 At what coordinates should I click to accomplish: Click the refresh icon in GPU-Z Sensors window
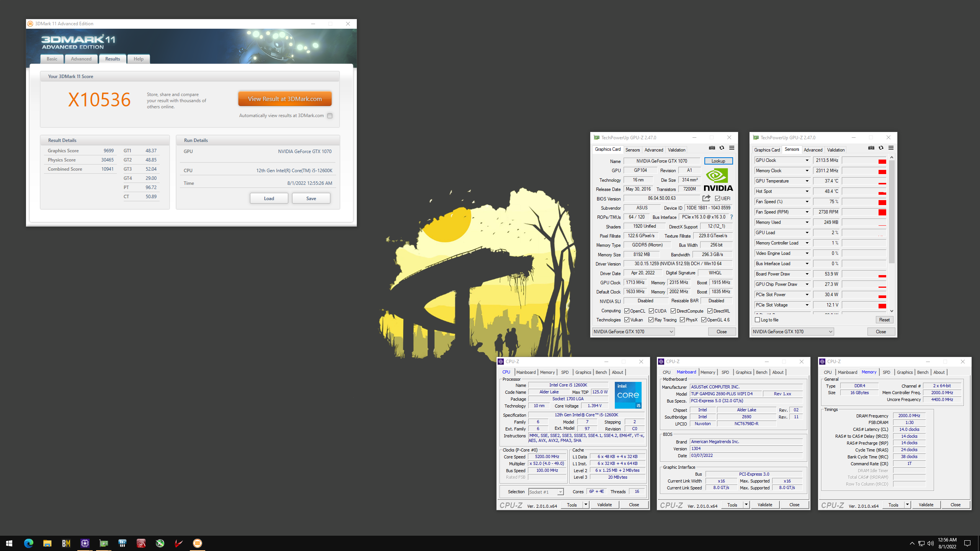[x=881, y=148]
